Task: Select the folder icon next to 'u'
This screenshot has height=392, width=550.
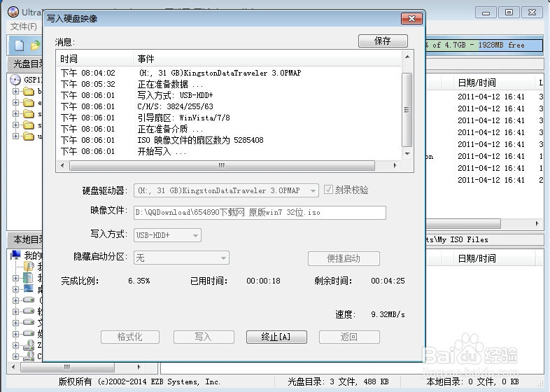Action: pyautogui.click(x=29, y=136)
